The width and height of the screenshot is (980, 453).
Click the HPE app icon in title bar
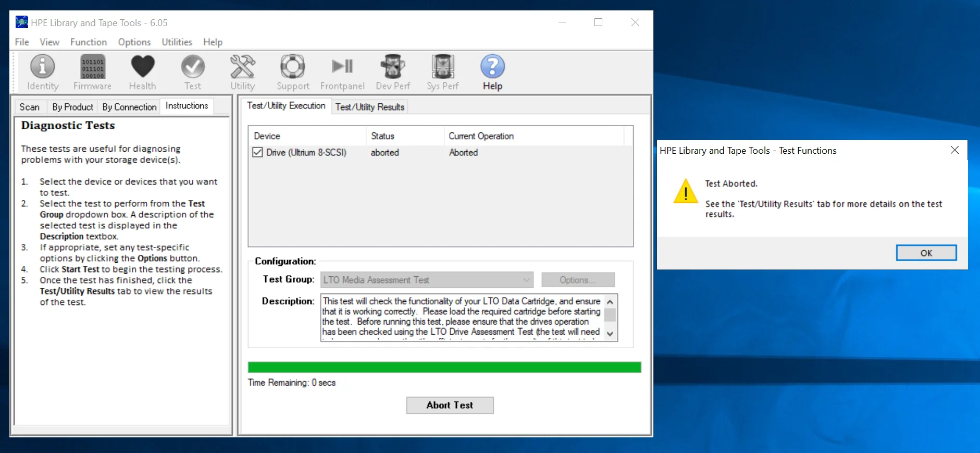[21, 22]
